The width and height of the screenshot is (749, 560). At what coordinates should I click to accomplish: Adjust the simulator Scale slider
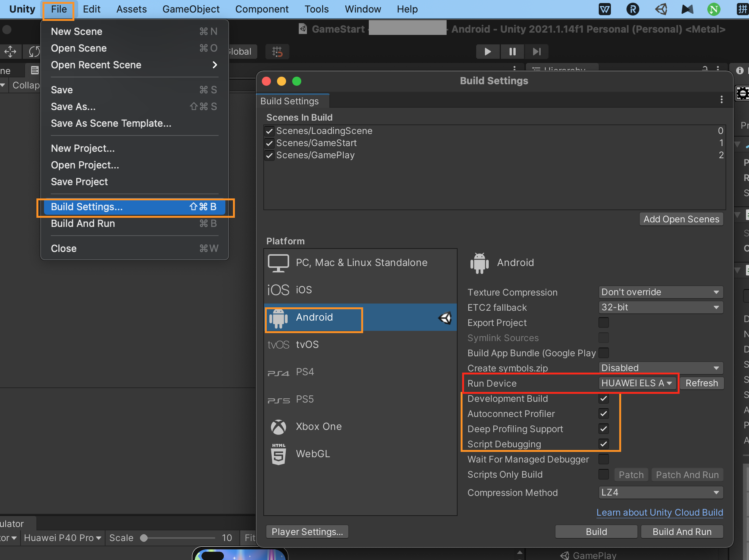pos(144,538)
